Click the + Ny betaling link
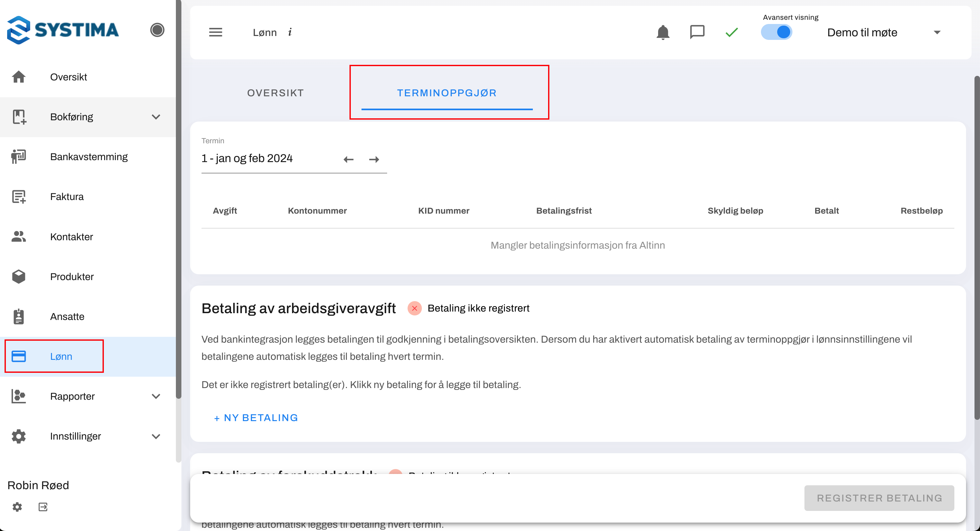Viewport: 980px width, 531px height. tap(256, 418)
